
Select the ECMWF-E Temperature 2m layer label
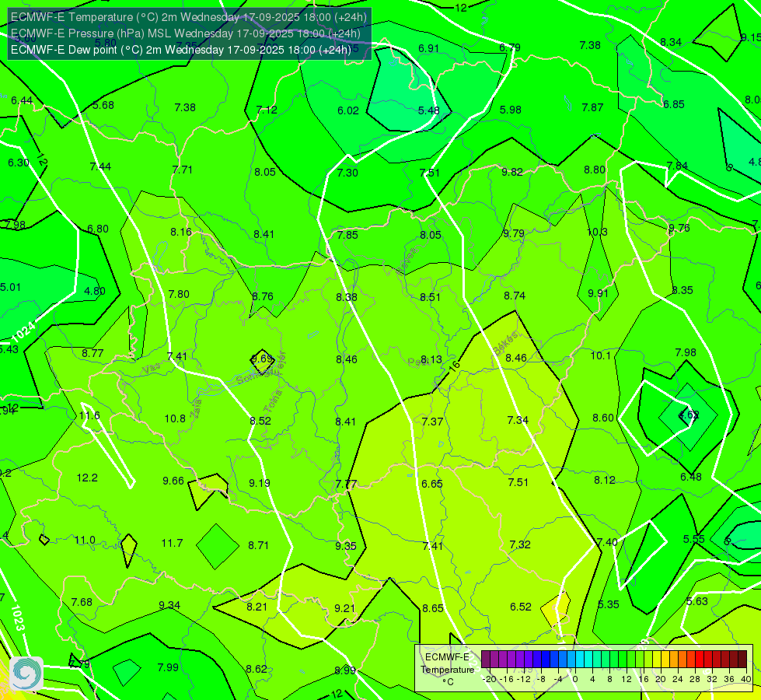click(x=188, y=17)
